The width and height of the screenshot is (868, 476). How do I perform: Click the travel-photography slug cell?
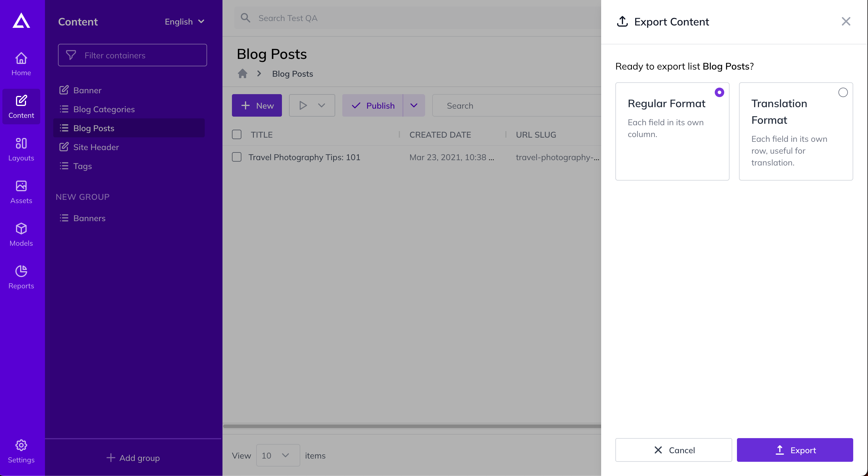pyautogui.click(x=557, y=157)
